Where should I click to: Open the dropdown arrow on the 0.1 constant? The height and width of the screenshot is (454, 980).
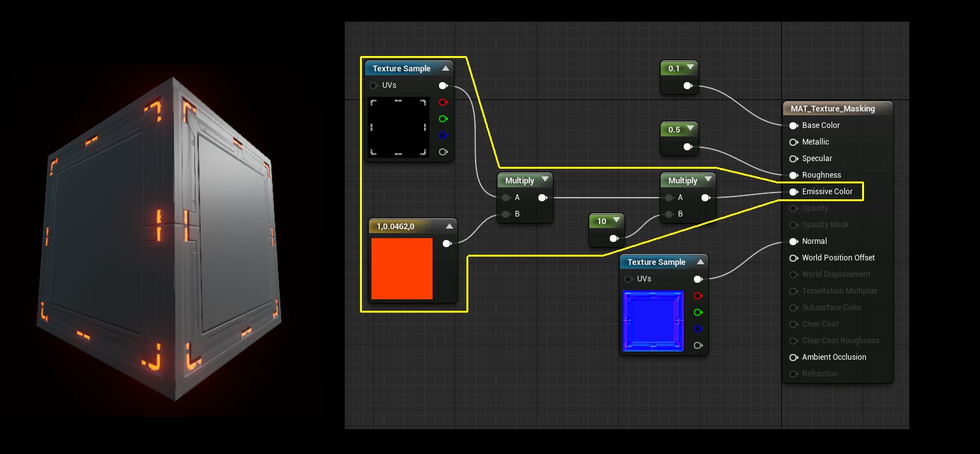coord(692,68)
